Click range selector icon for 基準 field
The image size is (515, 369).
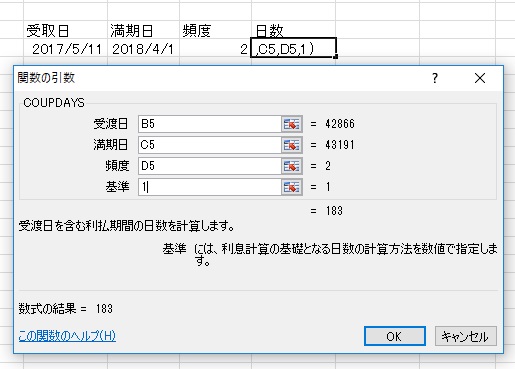tap(292, 187)
